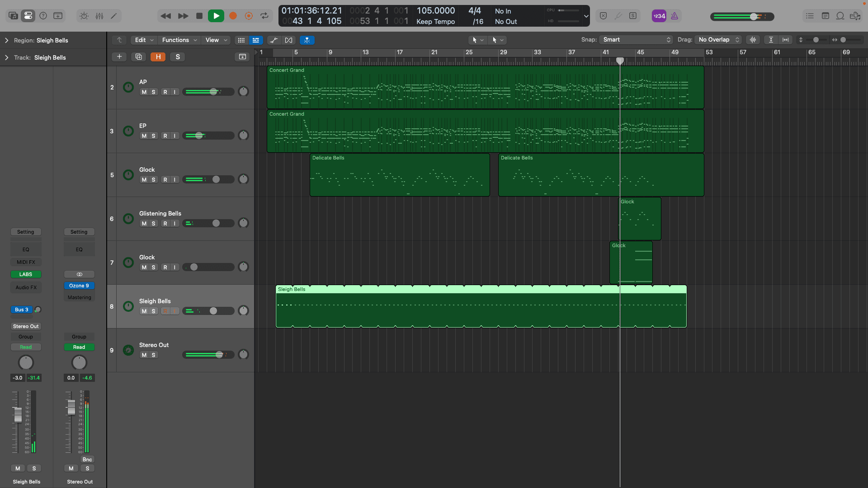
Task: Adjust the Glock track 5 volume slider
Action: click(x=208, y=179)
